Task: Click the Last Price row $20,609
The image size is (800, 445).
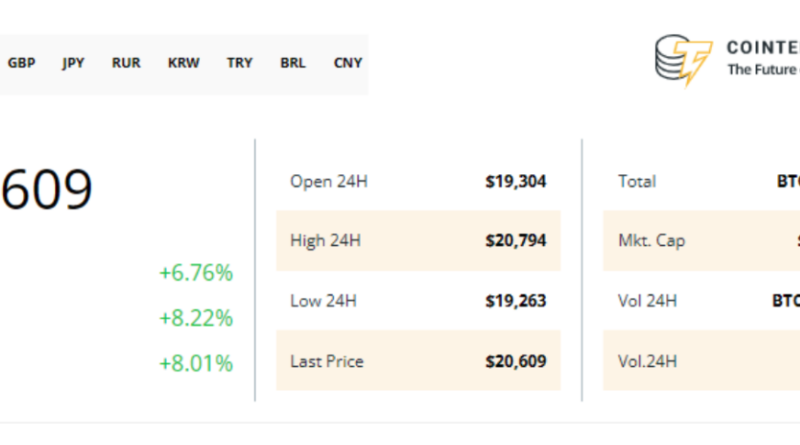Action: click(417, 361)
